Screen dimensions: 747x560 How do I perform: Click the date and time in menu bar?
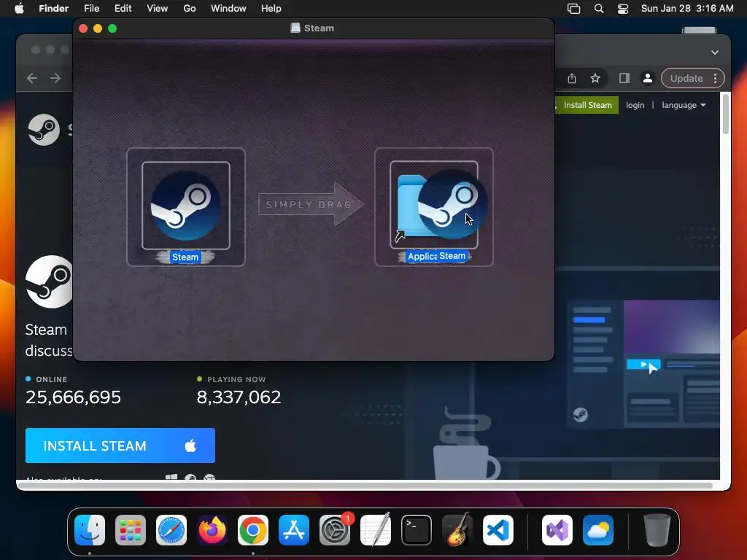point(687,9)
